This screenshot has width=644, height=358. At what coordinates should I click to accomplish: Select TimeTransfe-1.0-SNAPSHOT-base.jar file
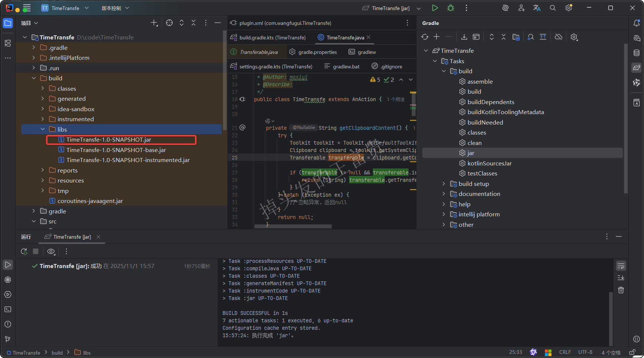[116, 150]
